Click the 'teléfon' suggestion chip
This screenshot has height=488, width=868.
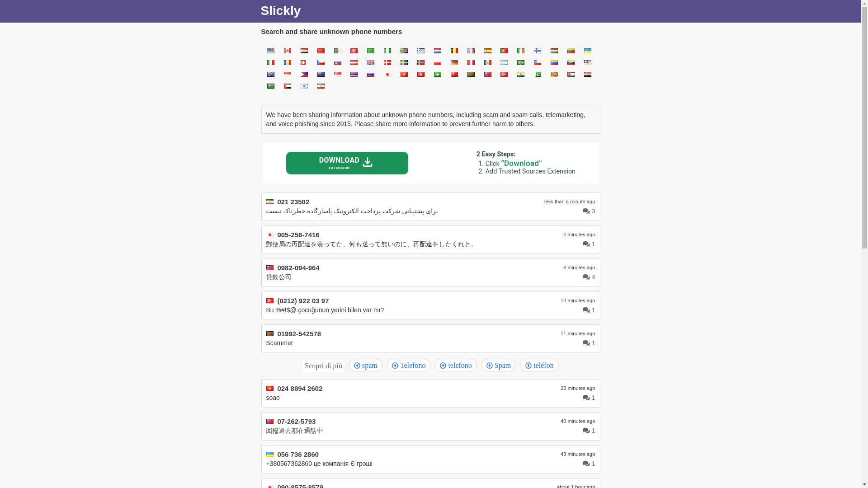[539, 365]
